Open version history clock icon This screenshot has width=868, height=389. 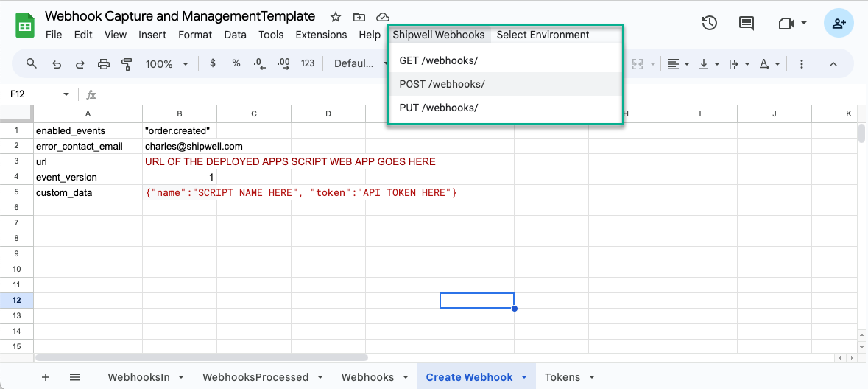[710, 24]
